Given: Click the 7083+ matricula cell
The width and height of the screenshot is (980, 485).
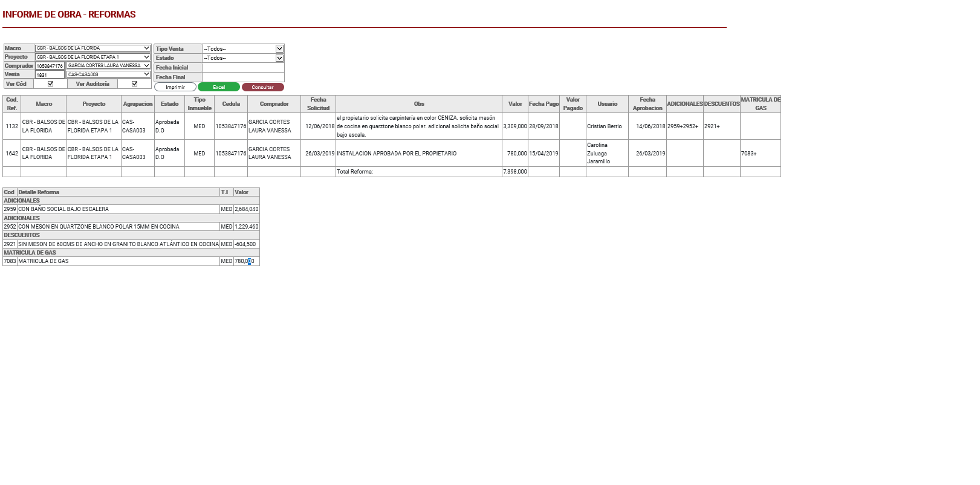Looking at the screenshot, I should point(761,154).
